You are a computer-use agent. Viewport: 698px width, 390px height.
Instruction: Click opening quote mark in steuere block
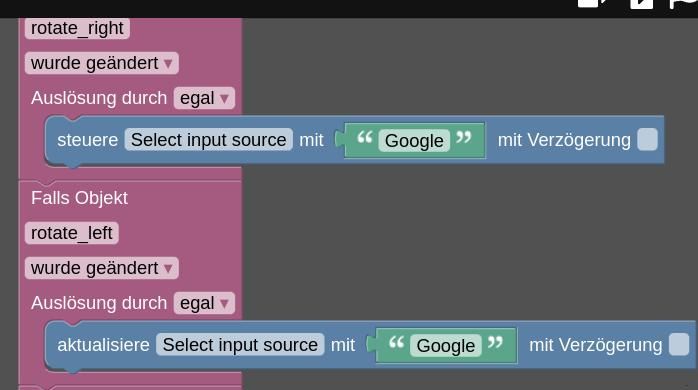(x=365, y=137)
